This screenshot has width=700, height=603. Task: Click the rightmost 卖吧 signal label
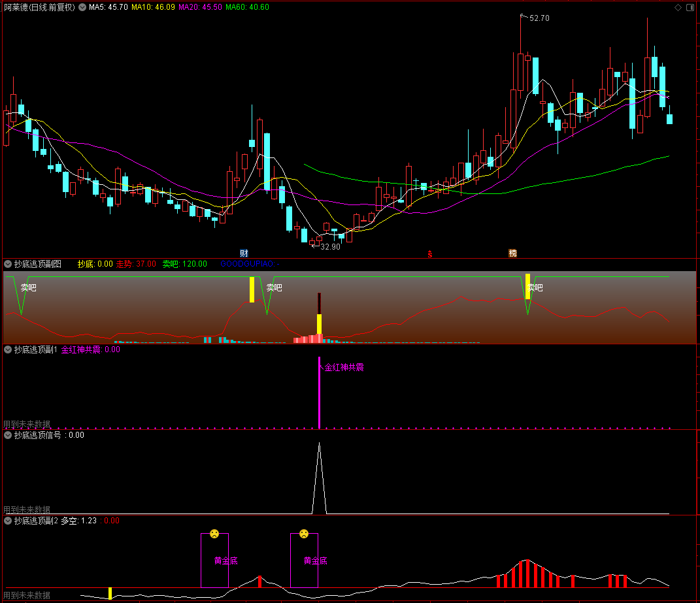(535, 288)
